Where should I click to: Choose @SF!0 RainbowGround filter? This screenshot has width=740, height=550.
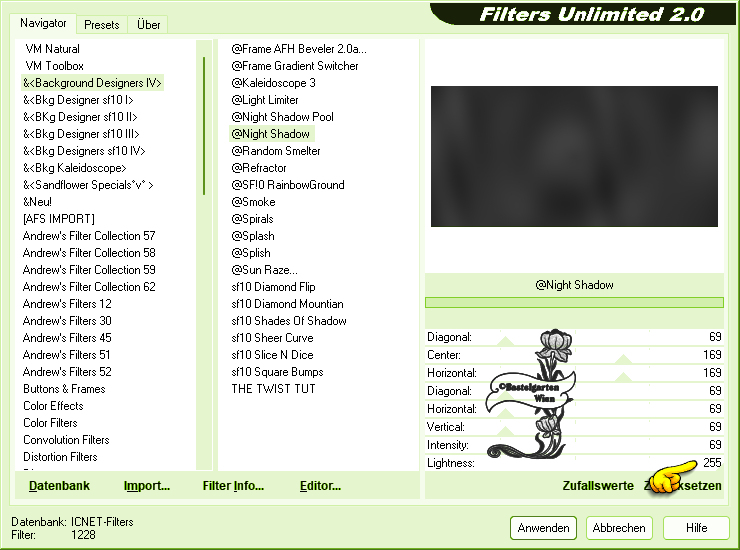tap(287, 185)
